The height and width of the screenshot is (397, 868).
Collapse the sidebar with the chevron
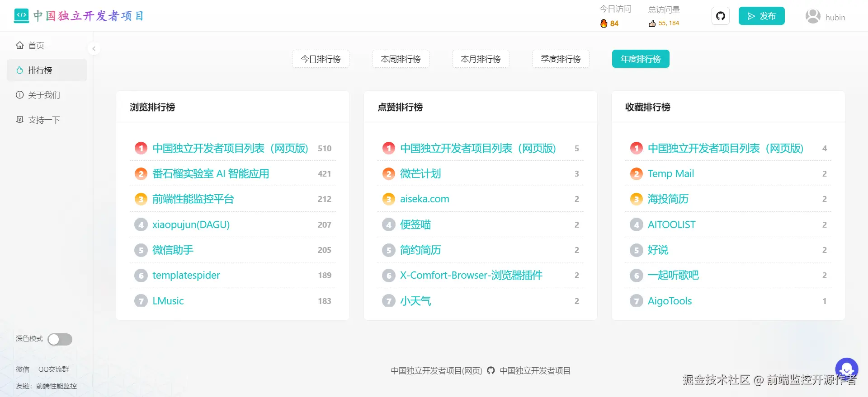coord(94,49)
